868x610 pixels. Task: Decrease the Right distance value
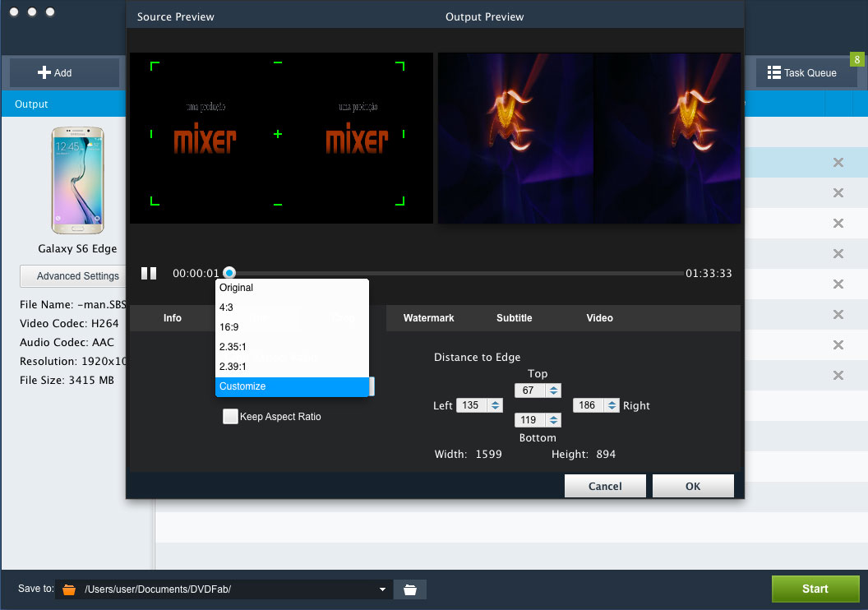coord(612,408)
